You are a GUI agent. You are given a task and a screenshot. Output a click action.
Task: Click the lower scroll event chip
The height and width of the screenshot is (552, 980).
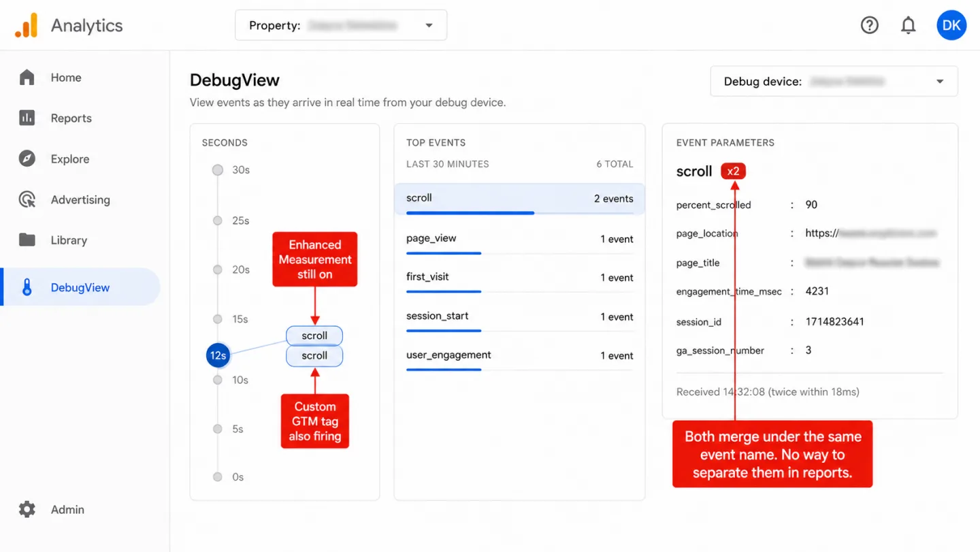(x=314, y=356)
